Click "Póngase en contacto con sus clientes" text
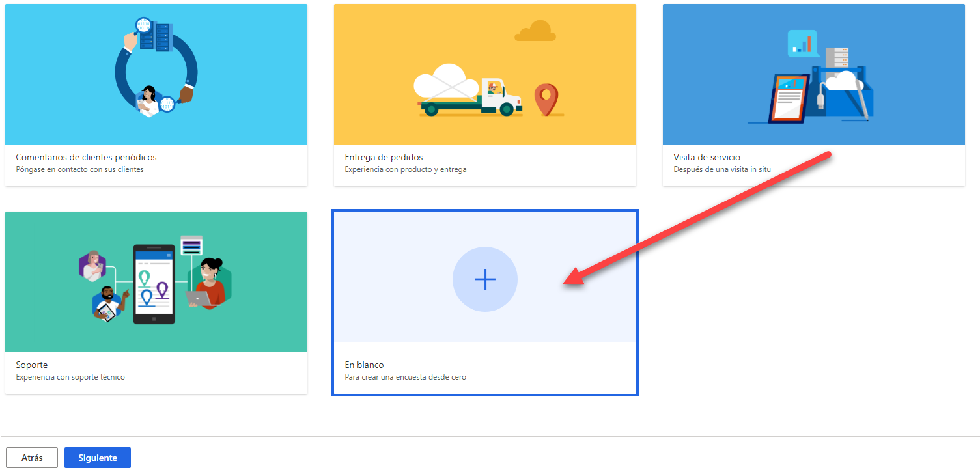 [x=79, y=169]
